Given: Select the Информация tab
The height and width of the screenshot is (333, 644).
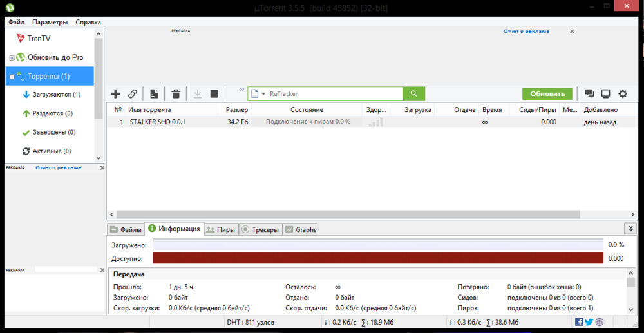Looking at the screenshot, I should click(x=175, y=229).
